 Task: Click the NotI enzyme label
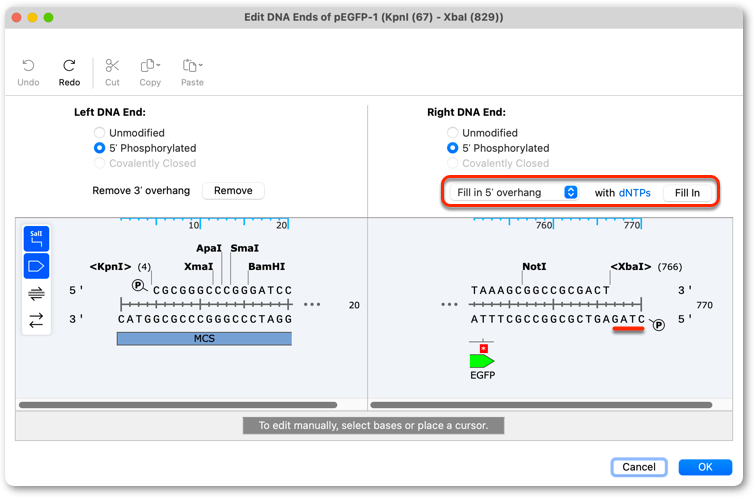[534, 267]
